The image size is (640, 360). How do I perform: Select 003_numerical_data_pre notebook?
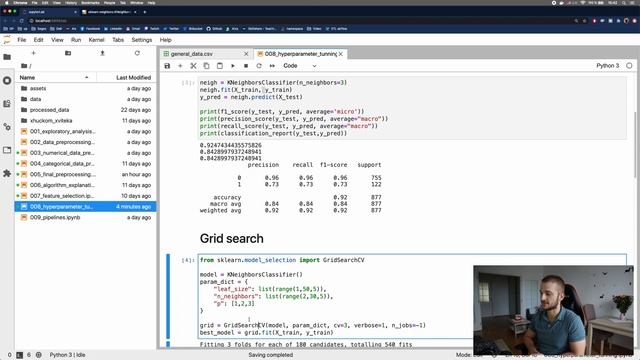[86, 153]
